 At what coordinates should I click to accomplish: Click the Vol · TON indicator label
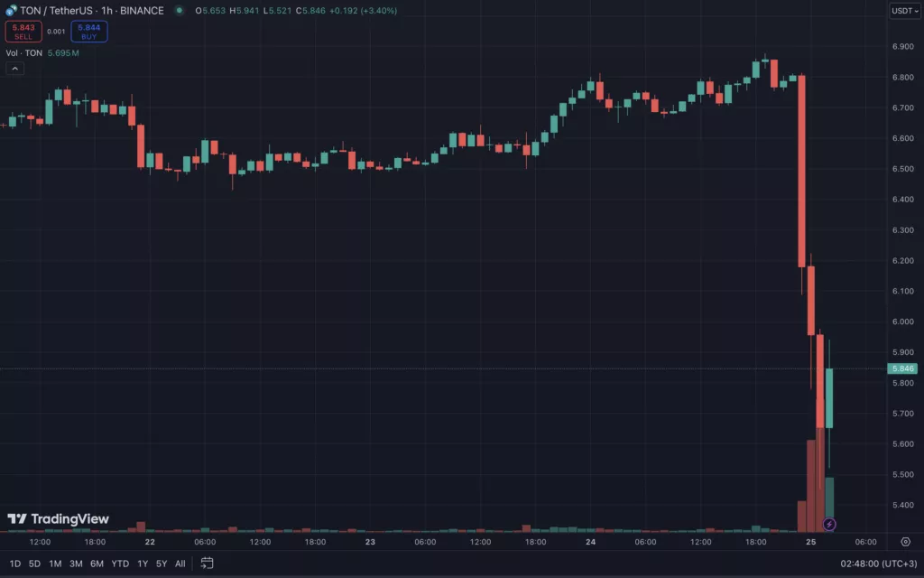click(x=24, y=53)
